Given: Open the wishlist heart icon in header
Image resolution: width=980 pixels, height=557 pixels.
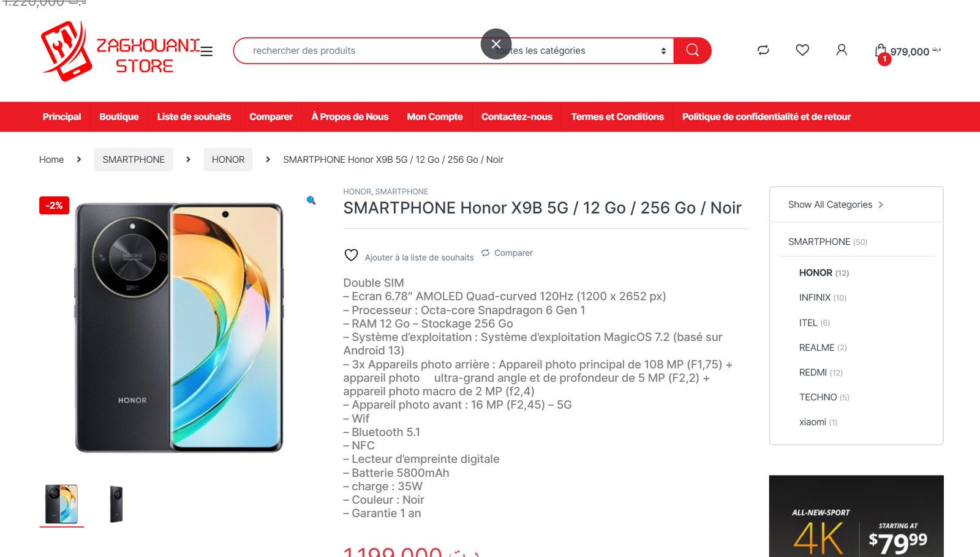Looking at the screenshot, I should click(x=802, y=50).
